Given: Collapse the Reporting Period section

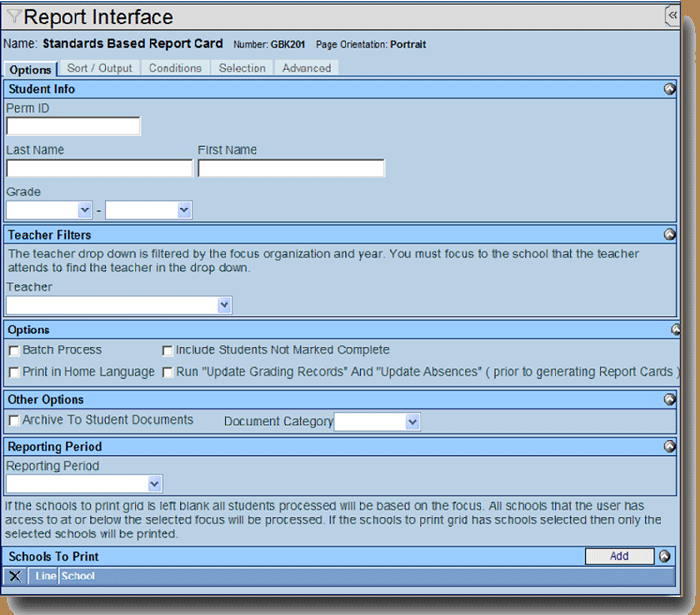Looking at the screenshot, I should tap(670, 447).
